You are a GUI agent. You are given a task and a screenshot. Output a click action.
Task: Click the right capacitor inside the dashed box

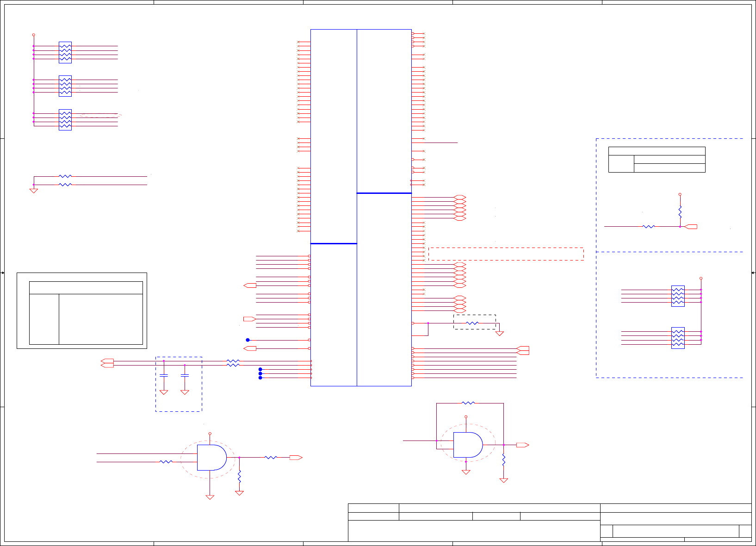tap(185, 376)
